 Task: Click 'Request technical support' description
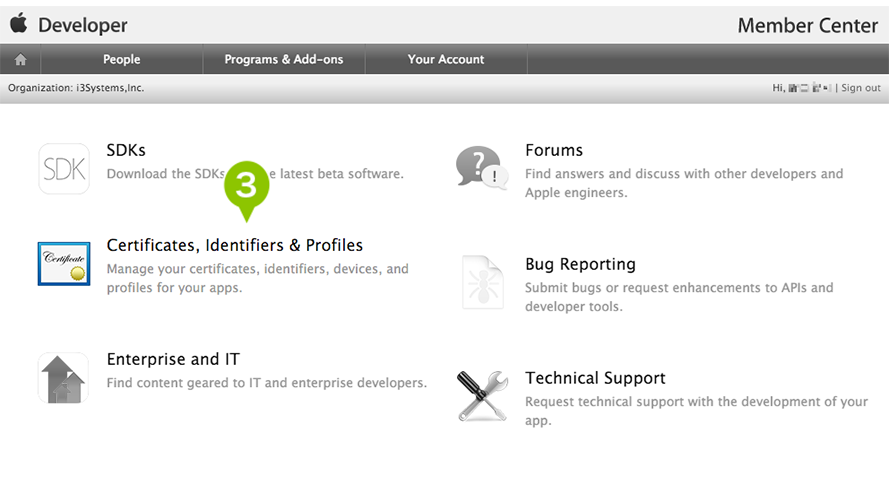click(696, 410)
